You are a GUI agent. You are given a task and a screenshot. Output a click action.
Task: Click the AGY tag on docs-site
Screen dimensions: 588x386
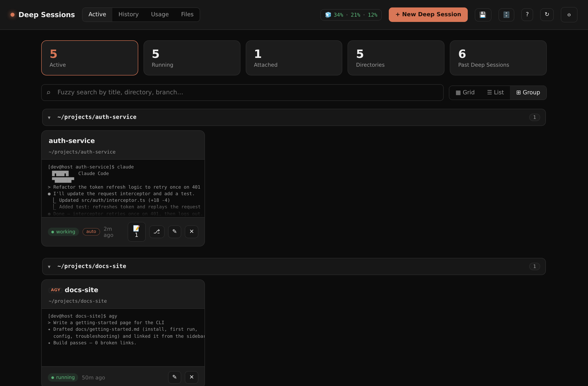55,290
